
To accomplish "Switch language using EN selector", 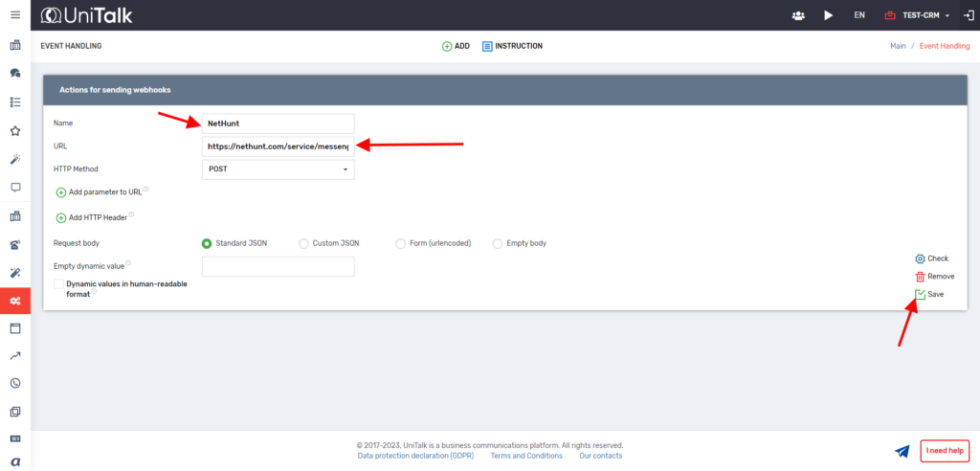I will tap(859, 15).
